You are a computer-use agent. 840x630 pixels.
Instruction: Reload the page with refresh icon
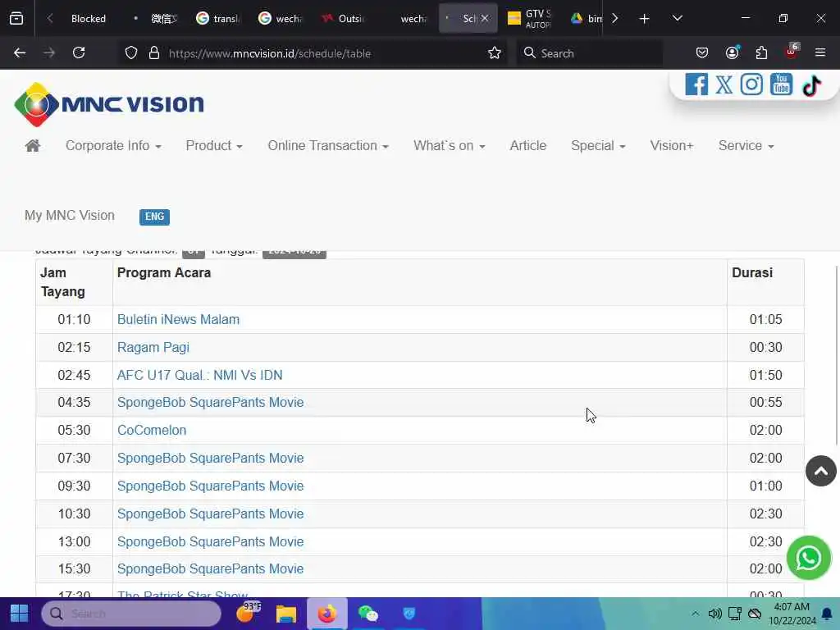point(79,52)
